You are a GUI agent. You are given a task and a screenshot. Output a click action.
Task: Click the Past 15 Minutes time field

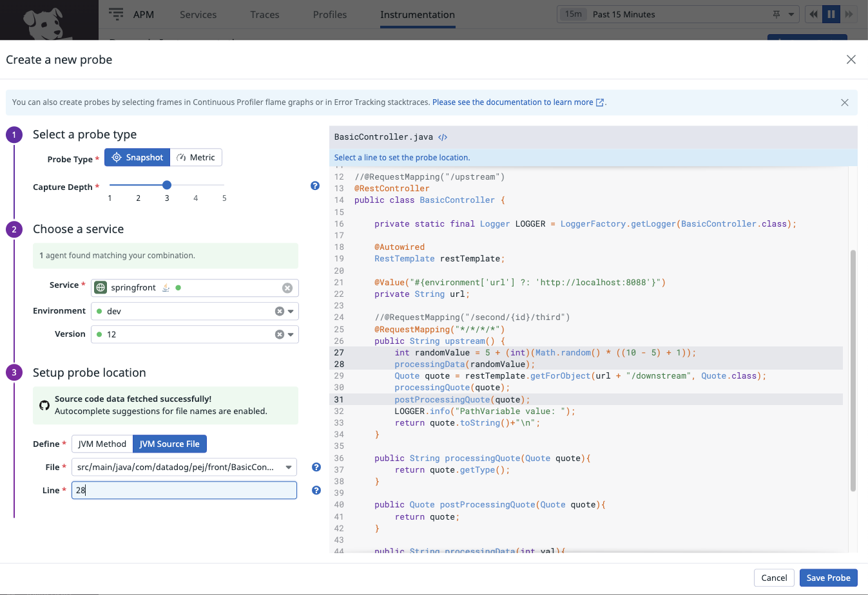(x=678, y=14)
